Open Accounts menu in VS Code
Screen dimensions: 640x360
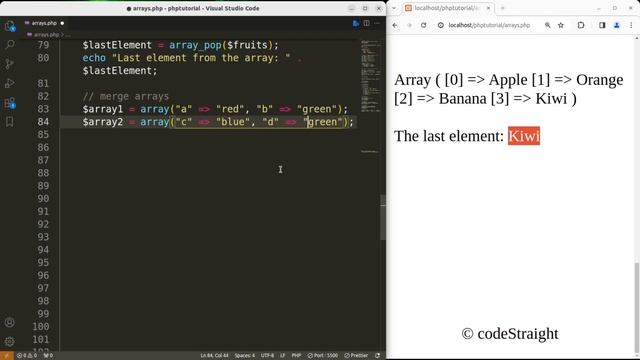[9, 322]
